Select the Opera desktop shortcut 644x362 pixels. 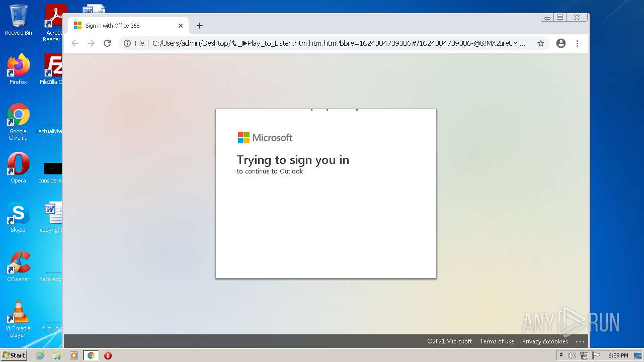coord(18,168)
